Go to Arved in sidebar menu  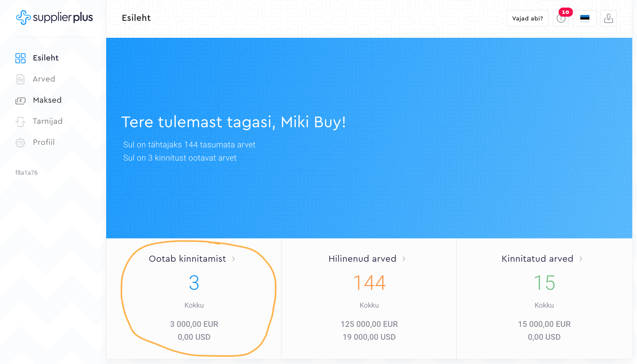tap(44, 79)
